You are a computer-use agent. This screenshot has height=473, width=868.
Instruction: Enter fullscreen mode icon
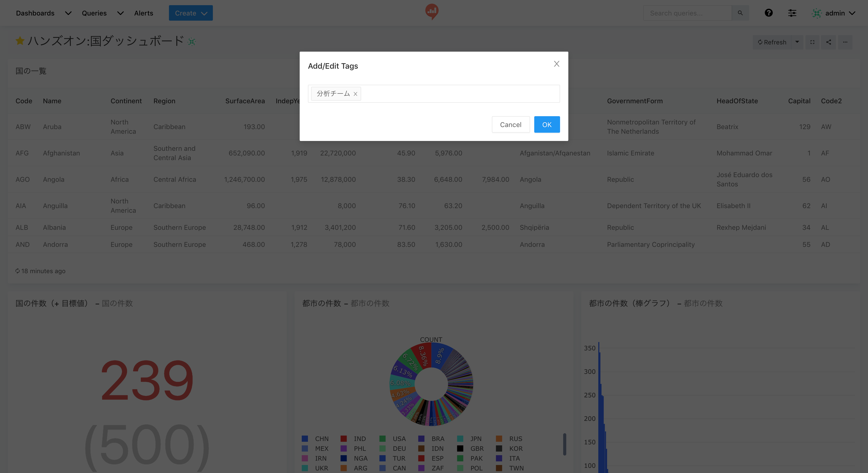click(812, 42)
